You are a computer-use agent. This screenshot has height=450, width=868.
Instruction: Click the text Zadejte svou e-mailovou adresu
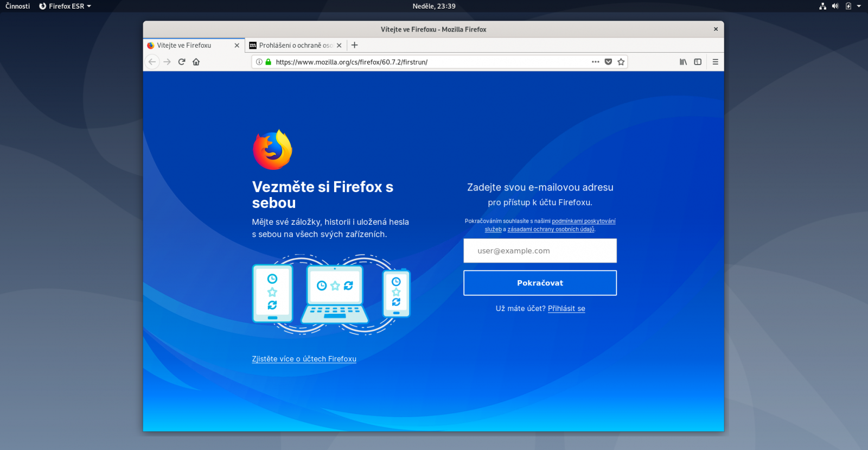[x=540, y=187]
